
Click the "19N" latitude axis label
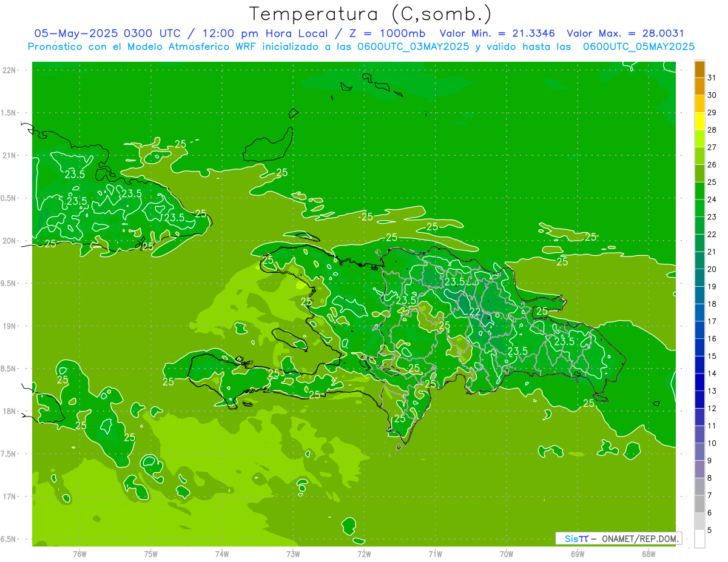[x=10, y=326]
